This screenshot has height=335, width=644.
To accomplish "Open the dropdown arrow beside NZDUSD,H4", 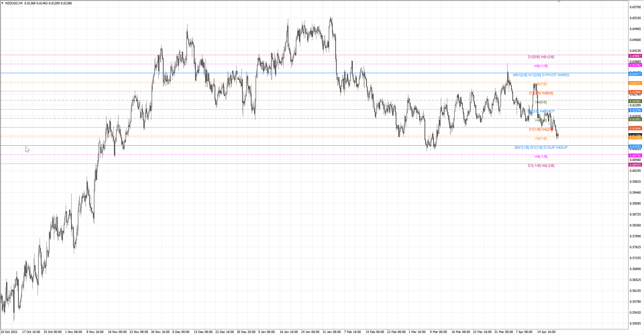I will (3, 3).
